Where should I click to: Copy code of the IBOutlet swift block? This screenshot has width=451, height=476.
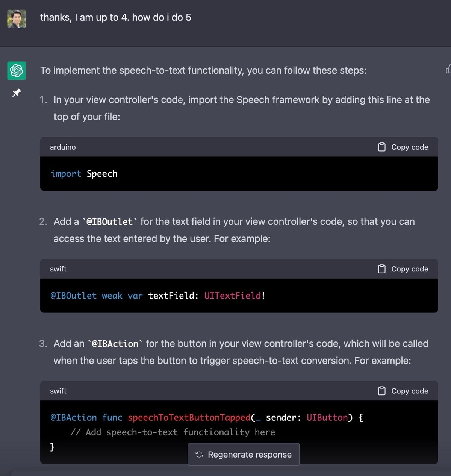click(x=403, y=269)
